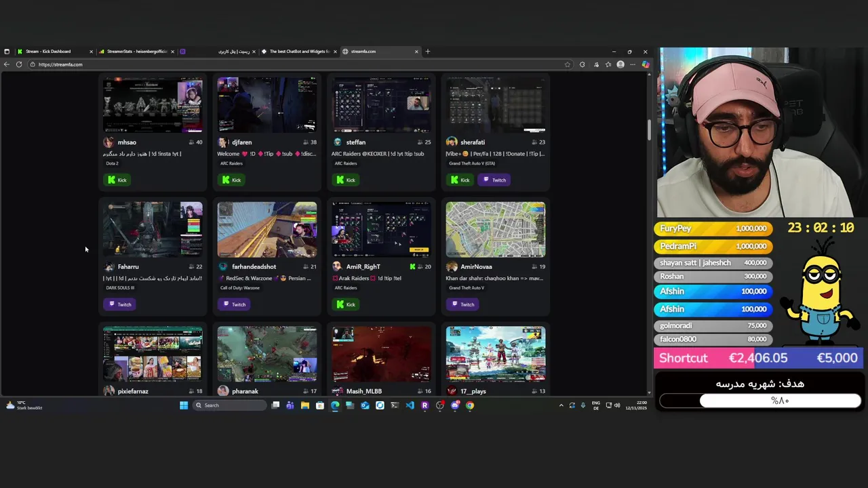868x488 pixels.
Task: Open Google Chrome from taskbar
Action: [469, 405]
